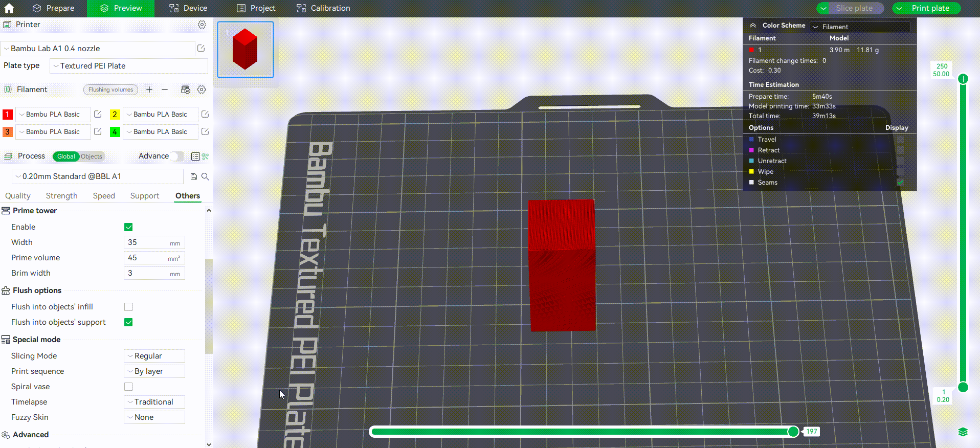Search process settings with magnifier icon
The height and width of the screenshot is (448, 980).
(x=205, y=176)
